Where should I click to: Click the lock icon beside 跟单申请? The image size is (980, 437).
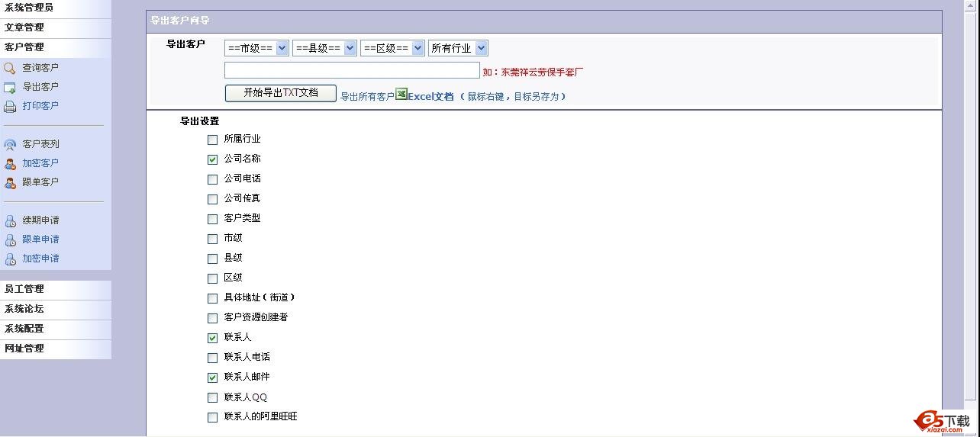10,239
